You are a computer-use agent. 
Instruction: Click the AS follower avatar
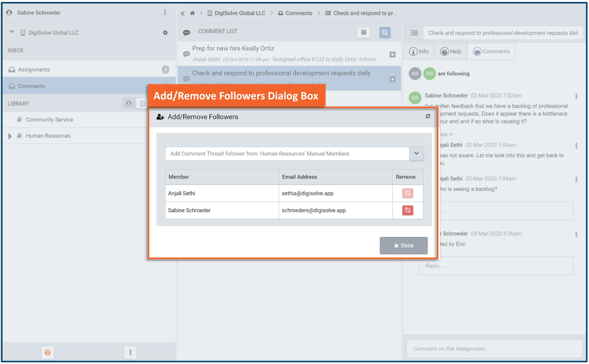point(415,73)
